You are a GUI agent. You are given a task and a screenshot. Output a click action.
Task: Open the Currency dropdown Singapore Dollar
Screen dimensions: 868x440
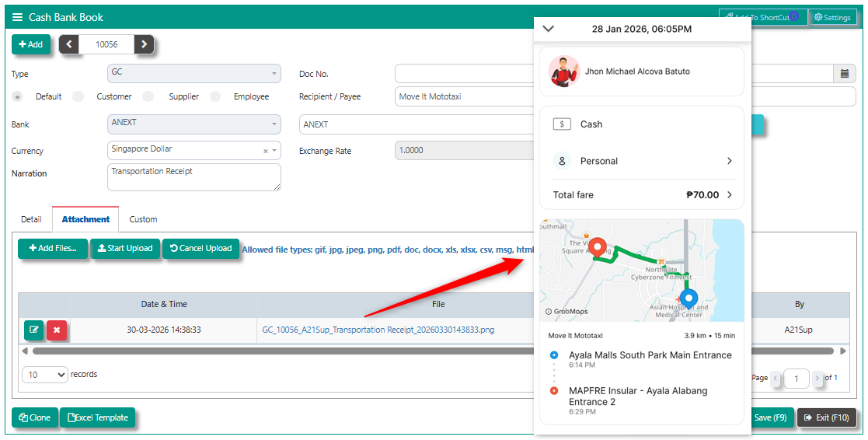point(193,150)
